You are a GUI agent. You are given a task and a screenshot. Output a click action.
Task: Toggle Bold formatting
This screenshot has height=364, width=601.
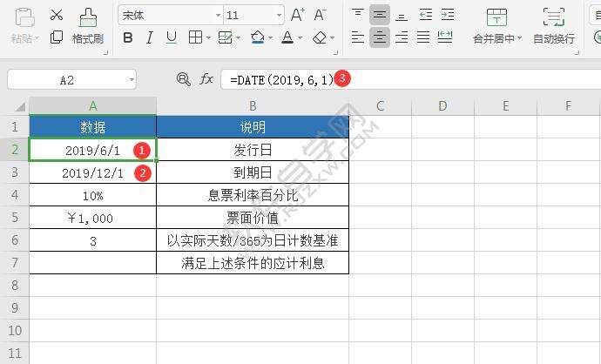point(128,37)
